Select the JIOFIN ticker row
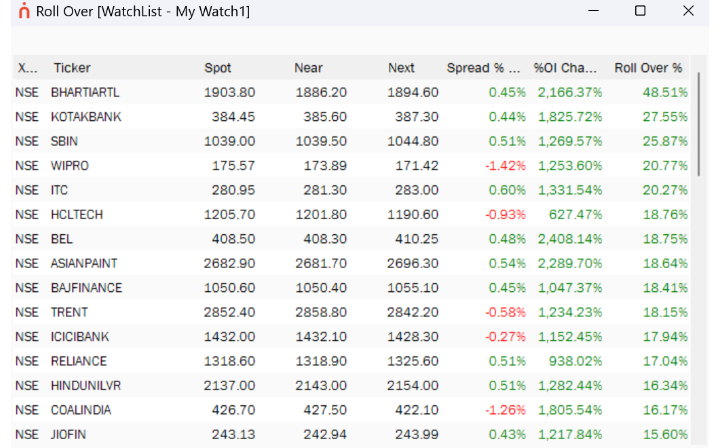This screenshot has width=720, height=448. pyautogui.click(x=351, y=434)
